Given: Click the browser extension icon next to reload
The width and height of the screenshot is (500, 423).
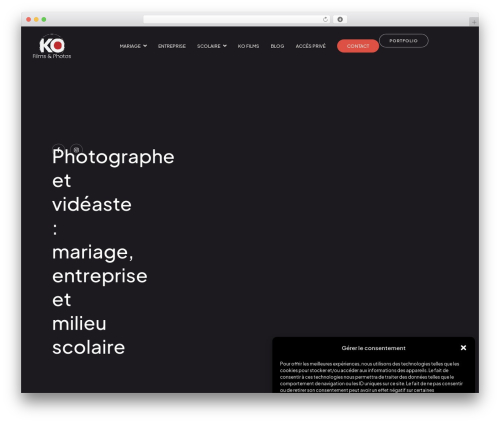Looking at the screenshot, I should click(x=340, y=19).
